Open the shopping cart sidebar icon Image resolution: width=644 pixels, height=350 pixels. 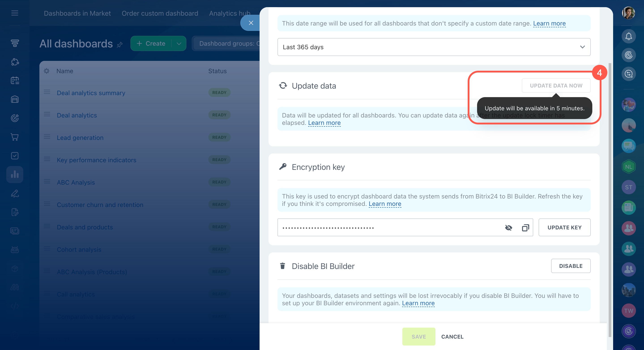[15, 137]
